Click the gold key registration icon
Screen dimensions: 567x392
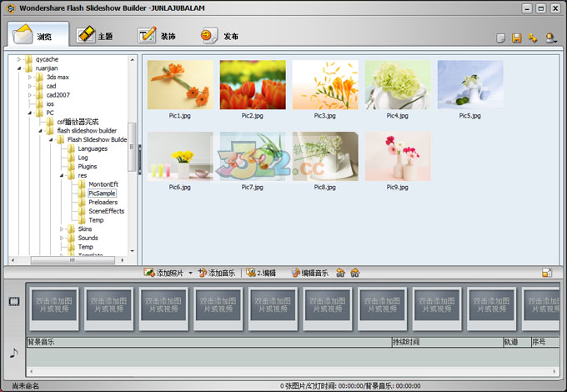(x=533, y=38)
